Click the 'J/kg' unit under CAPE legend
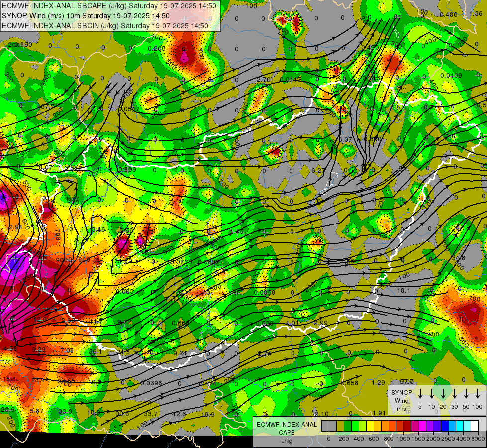Viewport: 487px width, 448px height. click(287, 441)
